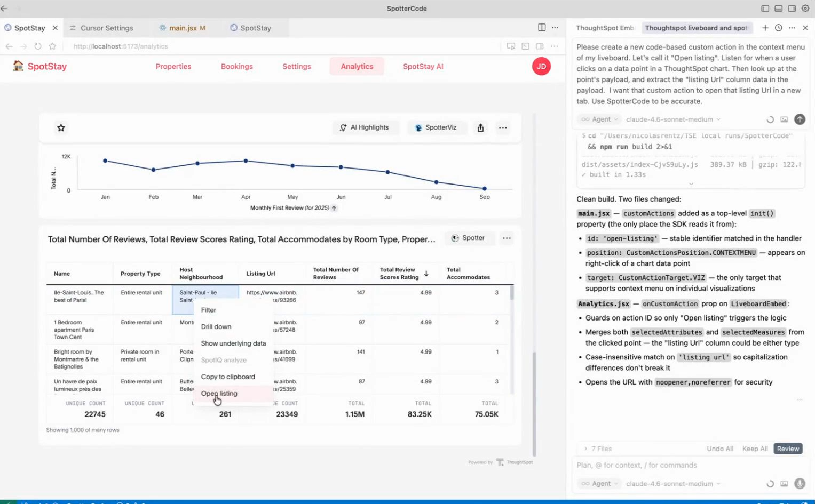Image resolution: width=815 pixels, height=504 pixels.
Task: Open the JD user avatar menu
Action: tap(541, 67)
